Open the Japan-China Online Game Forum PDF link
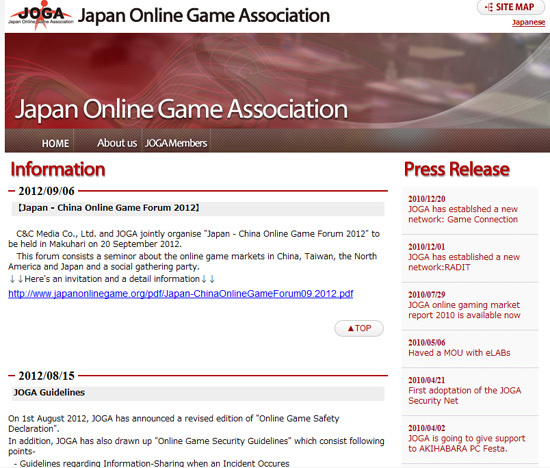 coord(181,294)
